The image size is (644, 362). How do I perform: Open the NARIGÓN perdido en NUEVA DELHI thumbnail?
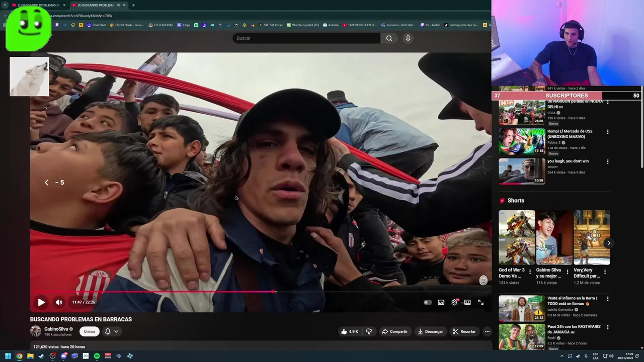tap(522, 112)
